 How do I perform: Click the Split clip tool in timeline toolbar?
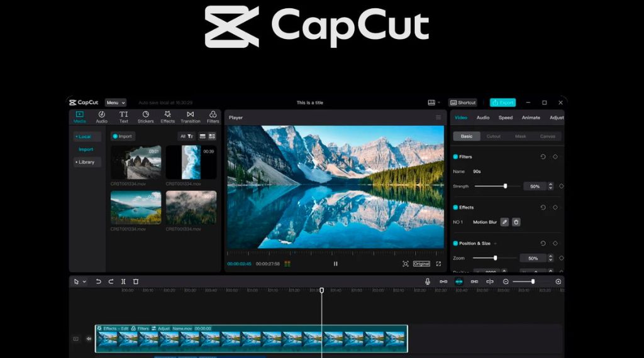(123, 281)
